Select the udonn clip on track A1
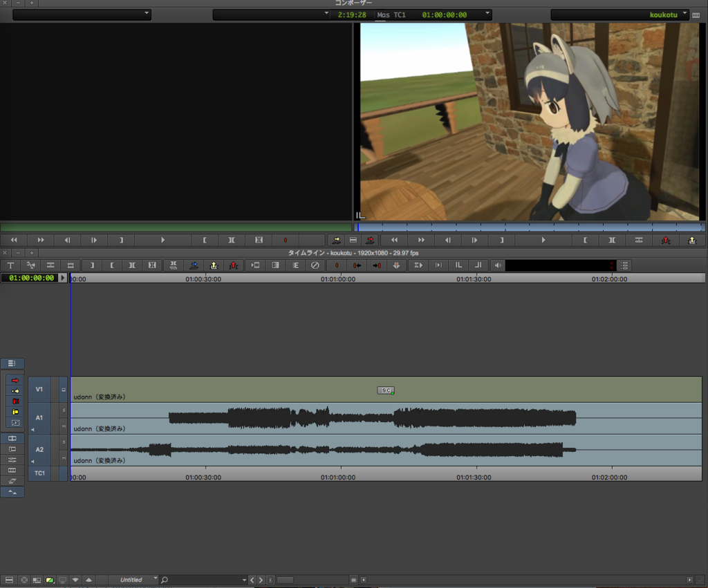The image size is (708, 588). [386, 418]
